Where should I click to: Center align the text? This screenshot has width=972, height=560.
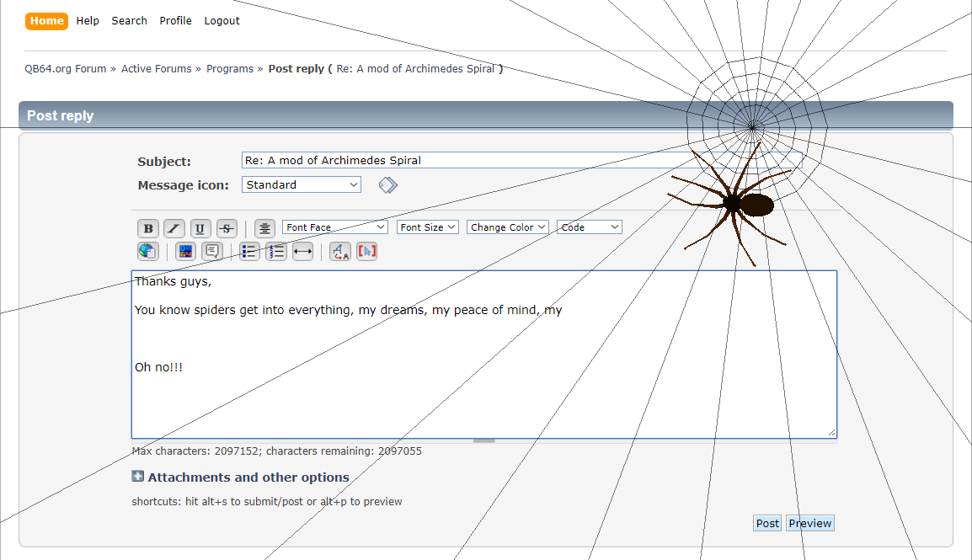265,228
